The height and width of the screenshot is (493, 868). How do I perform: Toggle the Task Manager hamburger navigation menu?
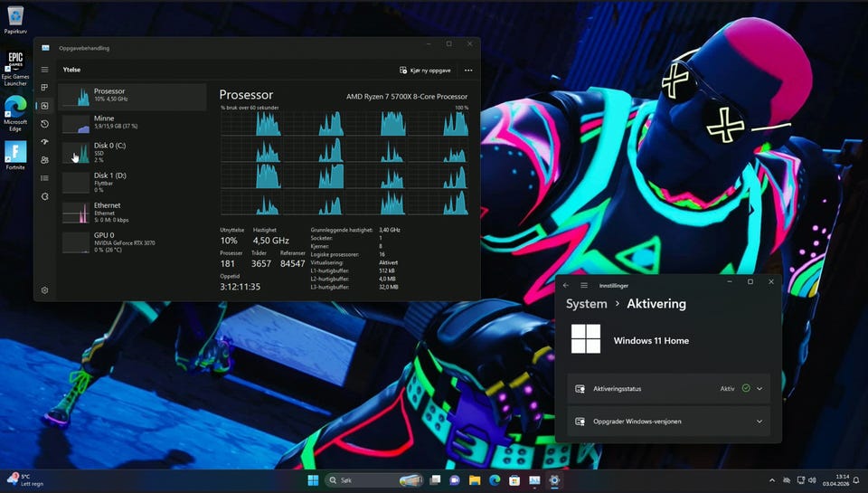[44, 70]
